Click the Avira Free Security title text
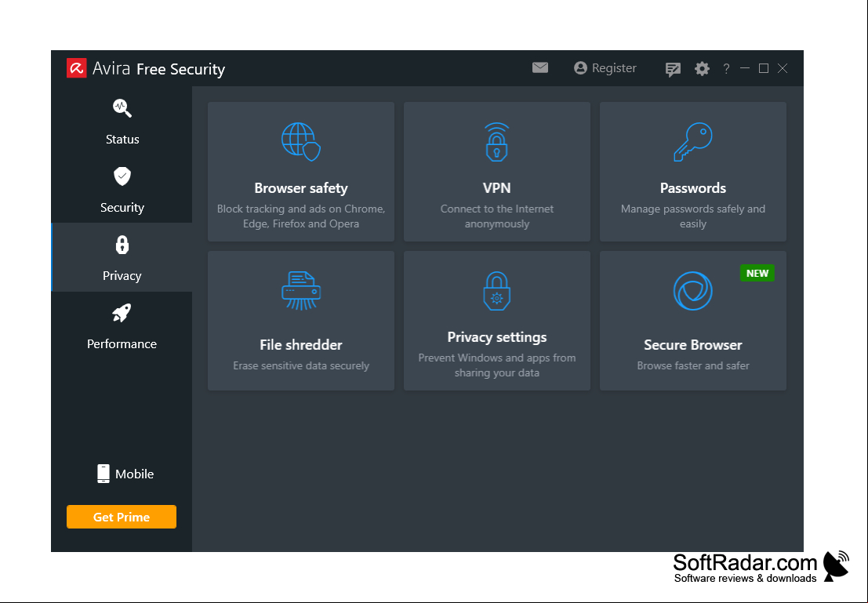Screen dimensions: 868x603 (158, 69)
